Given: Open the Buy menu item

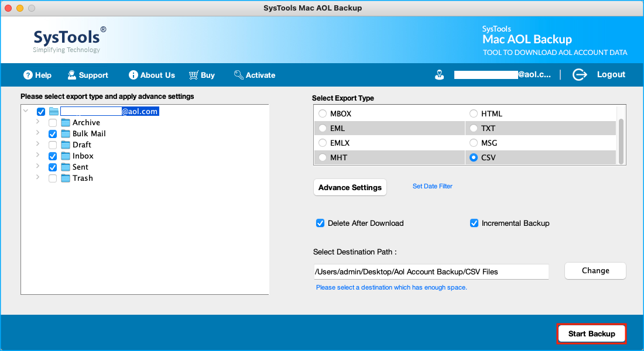Looking at the screenshot, I should pyautogui.click(x=201, y=75).
